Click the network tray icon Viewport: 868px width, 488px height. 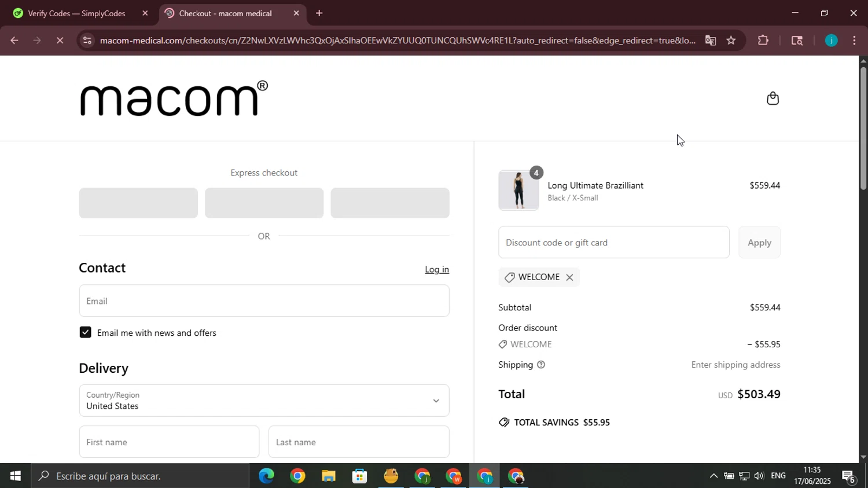tap(744, 476)
